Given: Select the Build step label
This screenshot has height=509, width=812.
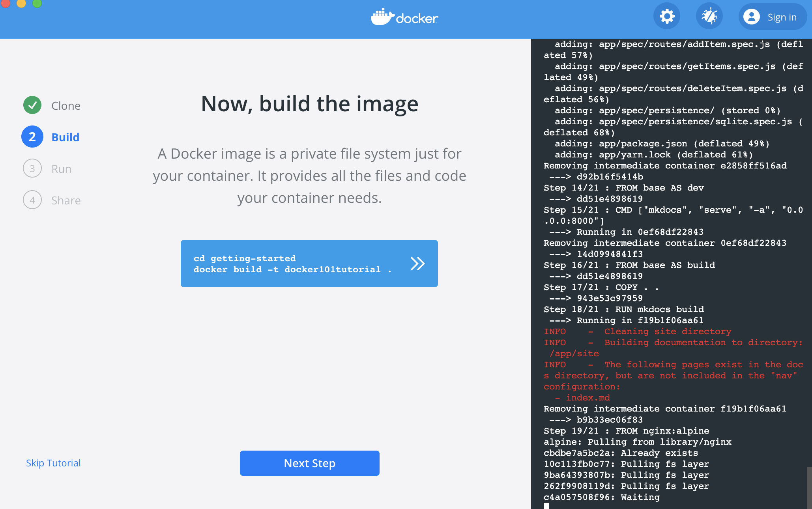Looking at the screenshot, I should [x=65, y=137].
